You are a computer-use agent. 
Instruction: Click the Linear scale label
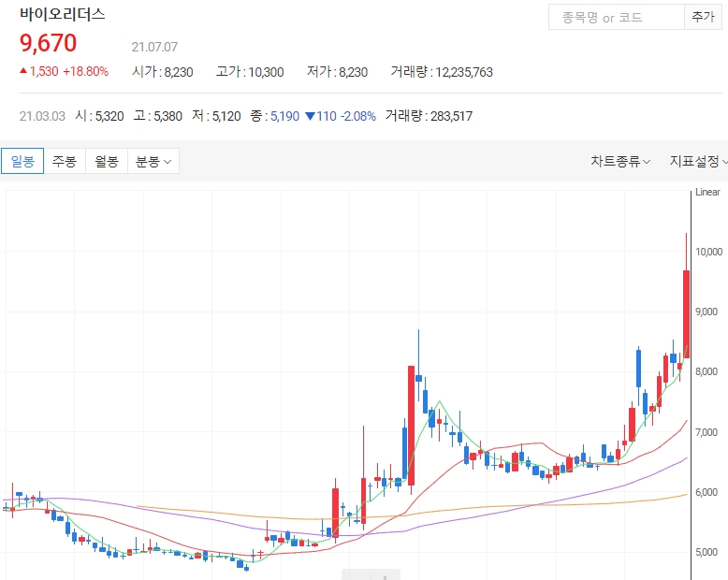click(x=707, y=192)
